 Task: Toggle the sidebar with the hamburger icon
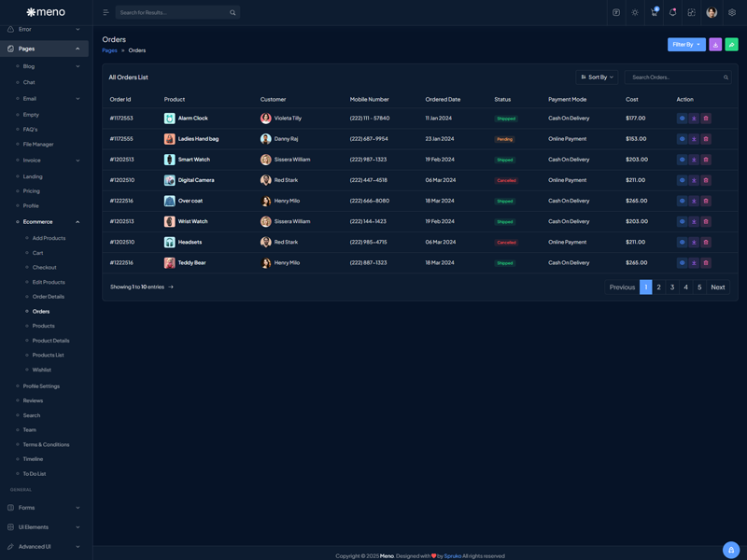(106, 12)
